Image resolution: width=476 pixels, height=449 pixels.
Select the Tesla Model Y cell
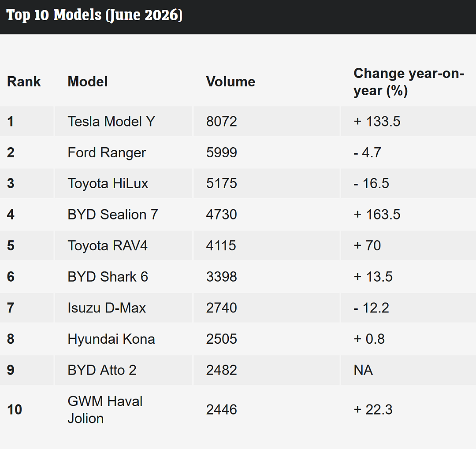point(111,122)
